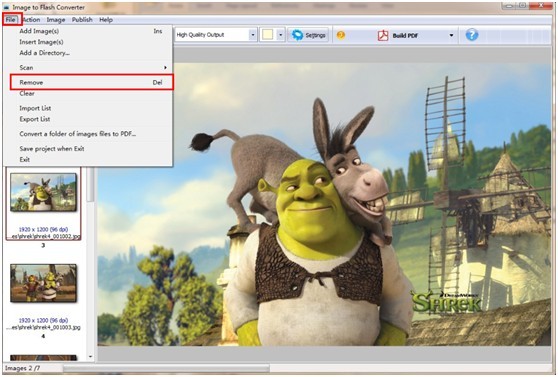This screenshot has width=558, height=377.
Task: Choose Export List menu entry
Action: [x=88, y=119]
